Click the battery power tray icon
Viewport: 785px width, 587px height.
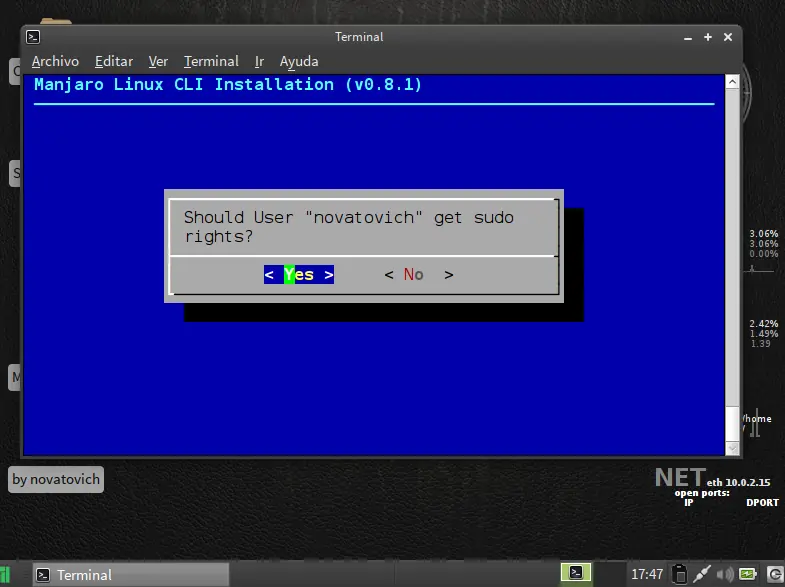747,574
